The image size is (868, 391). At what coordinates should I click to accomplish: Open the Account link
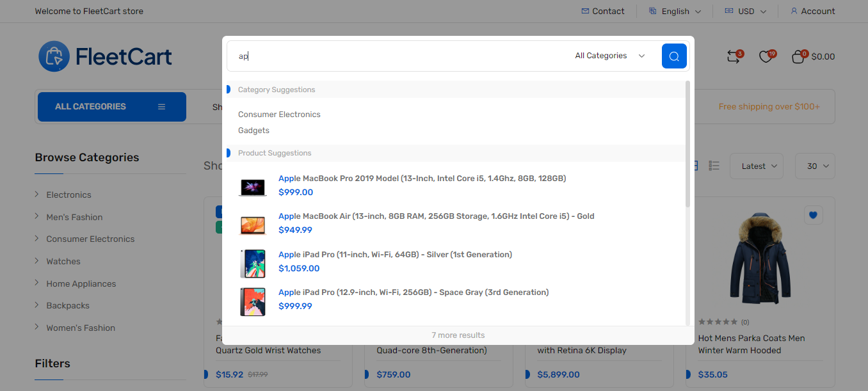coord(813,11)
